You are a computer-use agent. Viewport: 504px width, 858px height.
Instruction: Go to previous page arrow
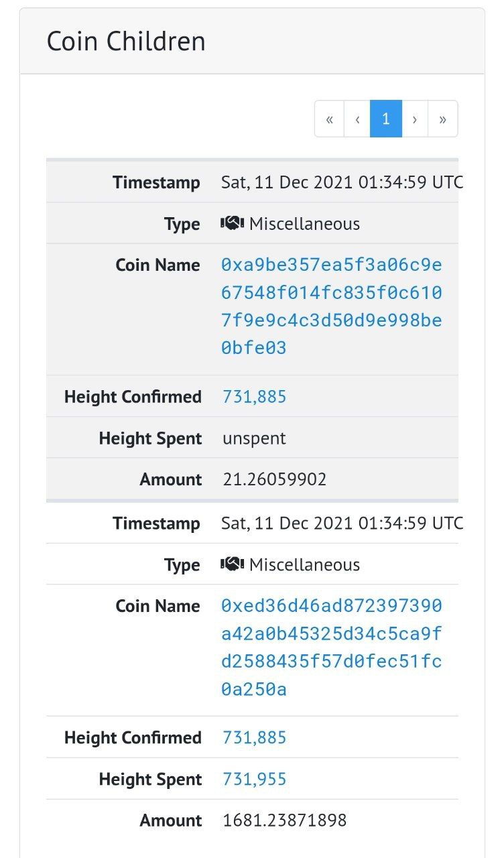click(x=357, y=119)
